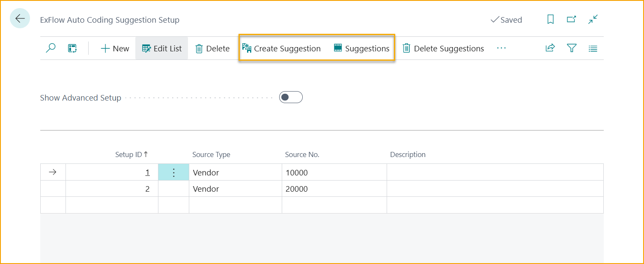
Task: Click the Source No. cell containing 20000
Action: point(334,189)
